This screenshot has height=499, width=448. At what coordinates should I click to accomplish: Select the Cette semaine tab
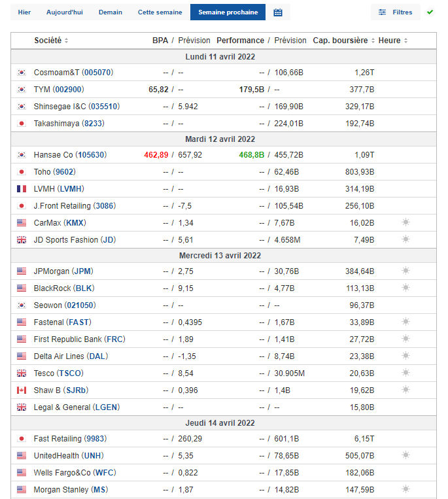[160, 12]
